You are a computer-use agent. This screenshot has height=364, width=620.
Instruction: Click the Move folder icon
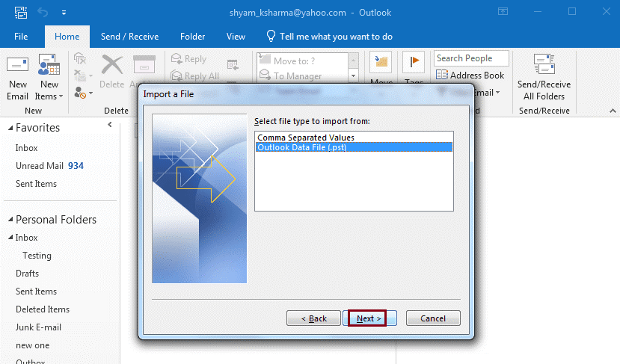pyautogui.click(x=381, y=62)
